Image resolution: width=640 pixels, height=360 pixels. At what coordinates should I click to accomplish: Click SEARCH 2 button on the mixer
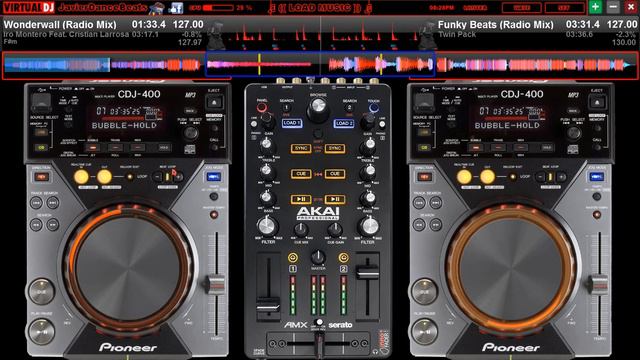[349, 108]
